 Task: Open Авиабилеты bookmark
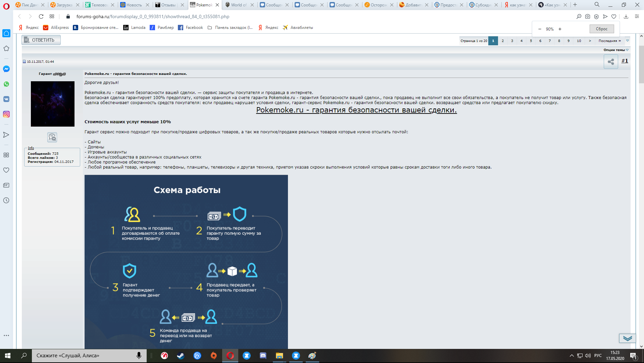(298, 28)
